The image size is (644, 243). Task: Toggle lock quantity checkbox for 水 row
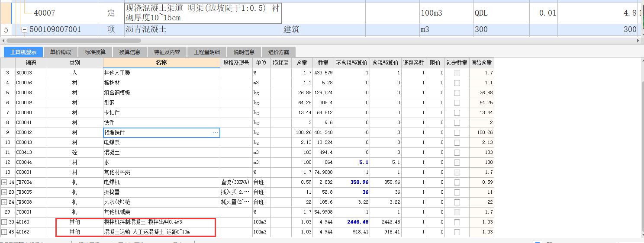coord(457,163)
